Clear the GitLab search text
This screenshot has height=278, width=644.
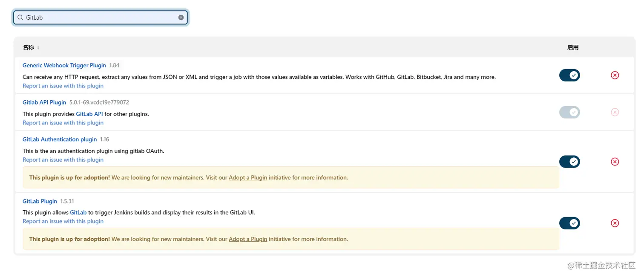click(181, 17)
